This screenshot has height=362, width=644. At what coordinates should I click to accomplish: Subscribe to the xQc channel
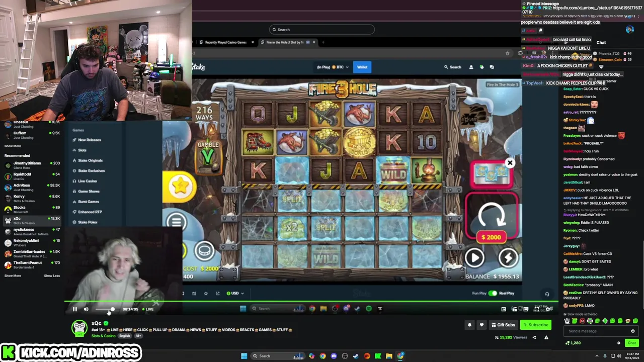535,325
